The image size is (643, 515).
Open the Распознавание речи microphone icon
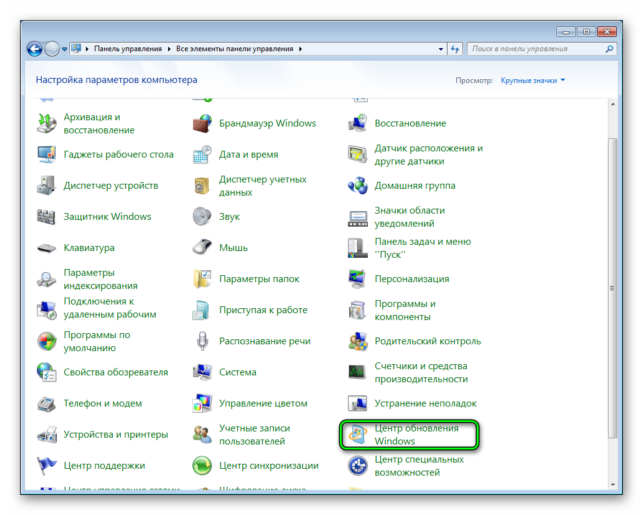click(202, 342)
